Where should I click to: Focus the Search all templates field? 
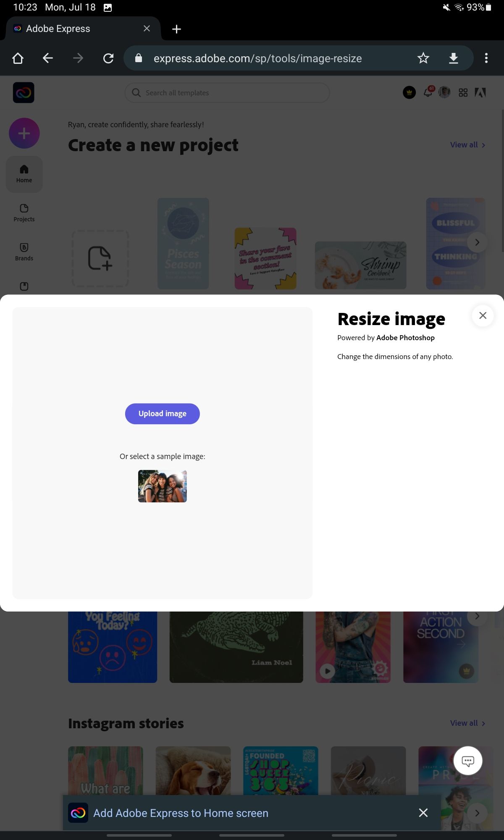point(227,93)
